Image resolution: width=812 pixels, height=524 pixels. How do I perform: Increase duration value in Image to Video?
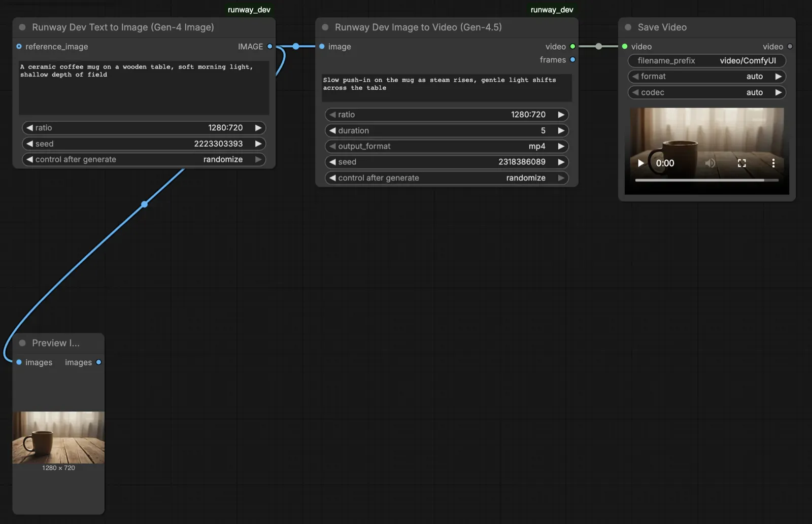click(x=561, y=130)
